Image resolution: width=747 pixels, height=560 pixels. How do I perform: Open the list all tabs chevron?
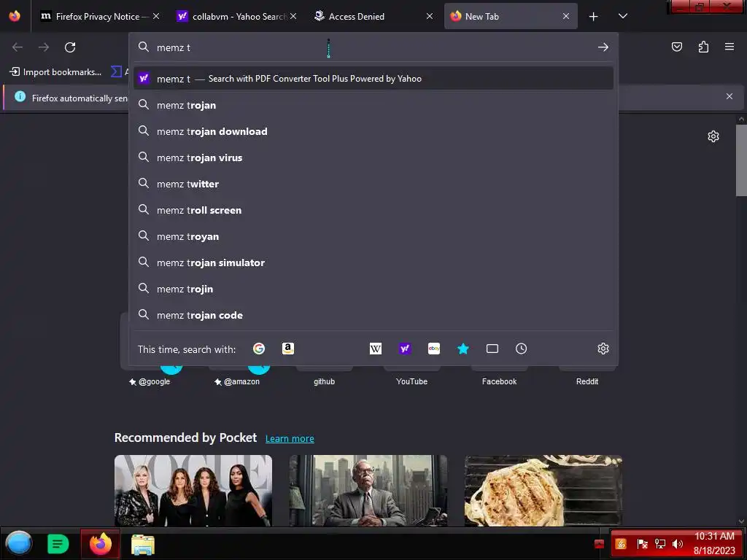click(x=623, y=16)
